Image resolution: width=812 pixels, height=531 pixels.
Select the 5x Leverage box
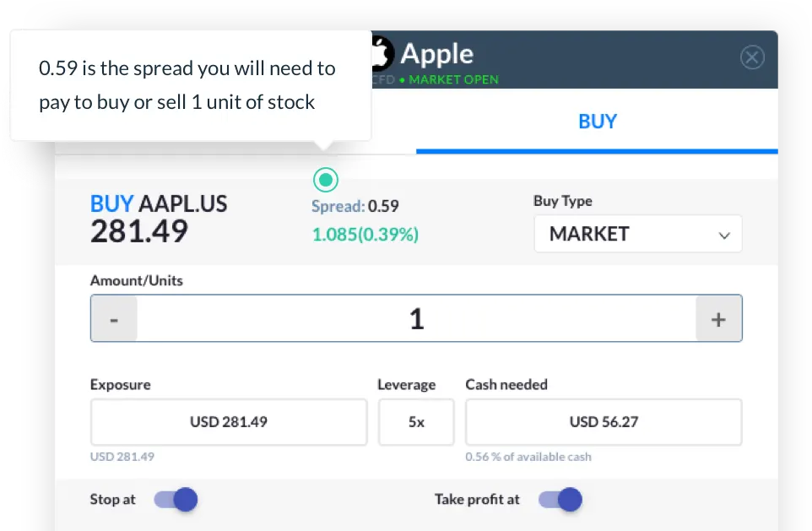[x=416, y=422]
